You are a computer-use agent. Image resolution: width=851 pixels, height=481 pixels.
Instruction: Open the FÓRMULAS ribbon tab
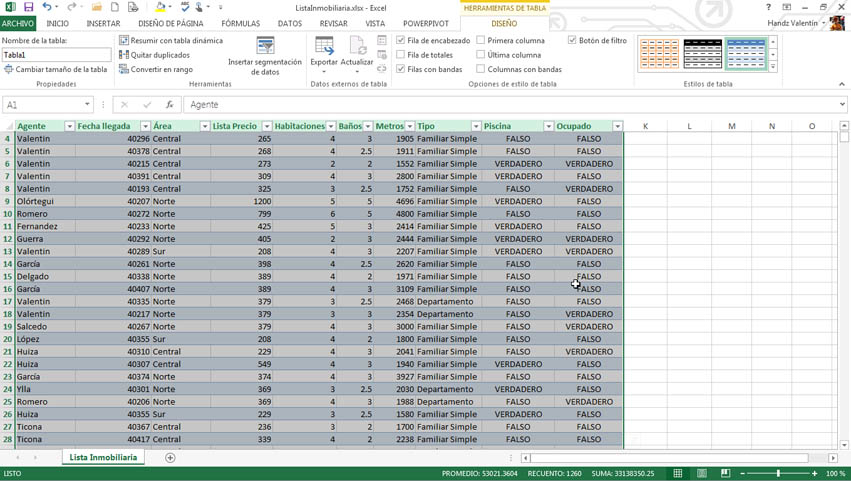pos(240,23)
